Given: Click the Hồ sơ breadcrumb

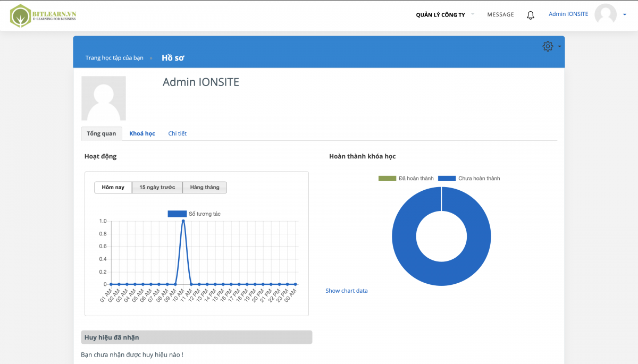Looking at the screenshot, I should click(173, 58).
